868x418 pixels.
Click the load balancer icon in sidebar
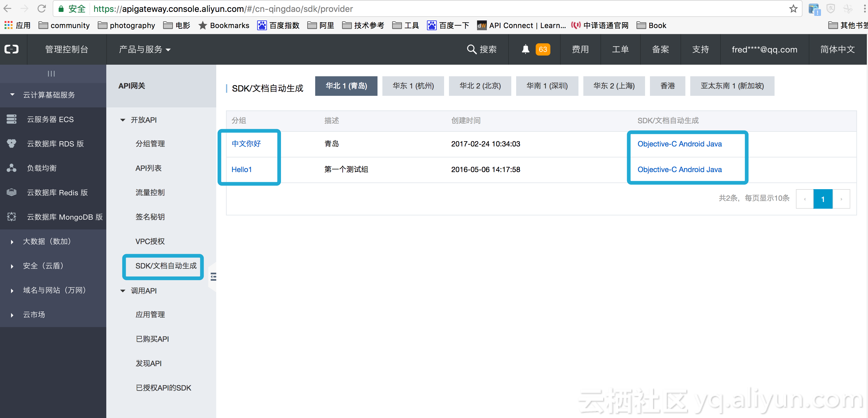[12, 168]
